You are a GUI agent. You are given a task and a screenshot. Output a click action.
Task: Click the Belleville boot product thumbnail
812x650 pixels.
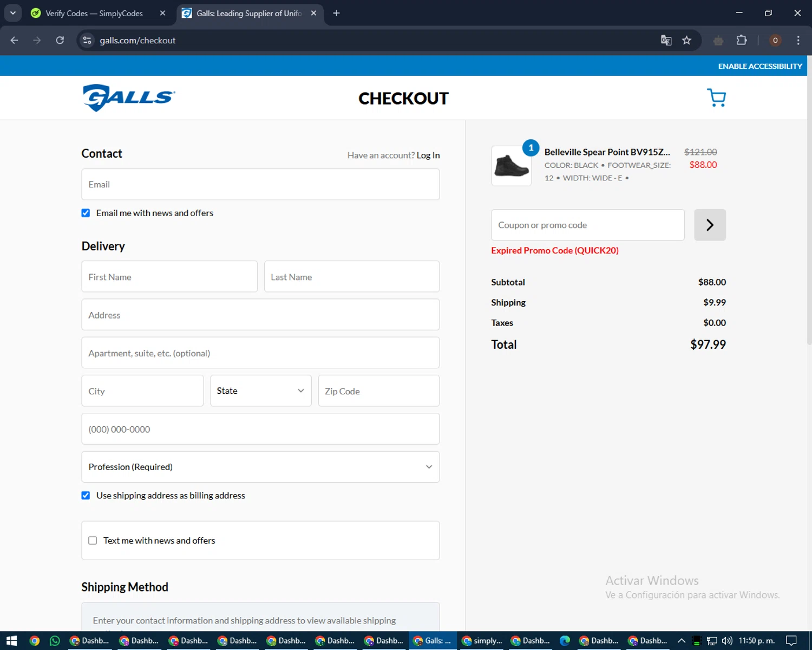pyautogui.click(x=512, y=166)
